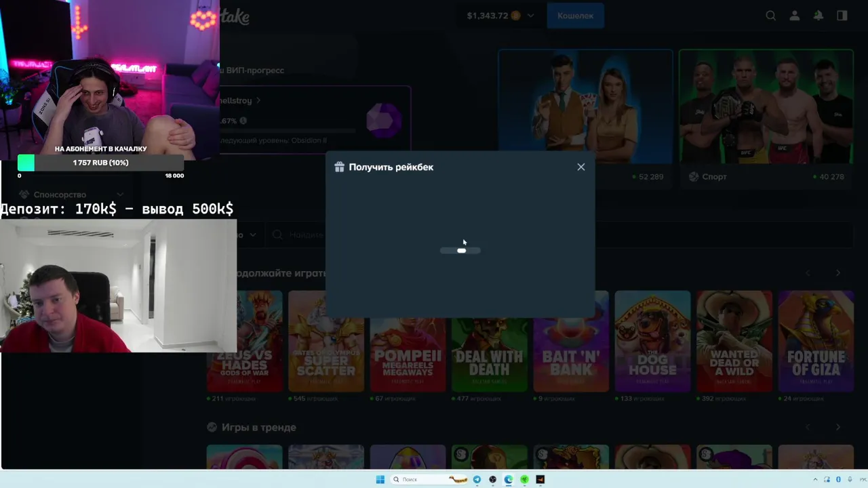Open Windows Start button
The height and width of the screenshot is (488, 868).
pos(380,479)
